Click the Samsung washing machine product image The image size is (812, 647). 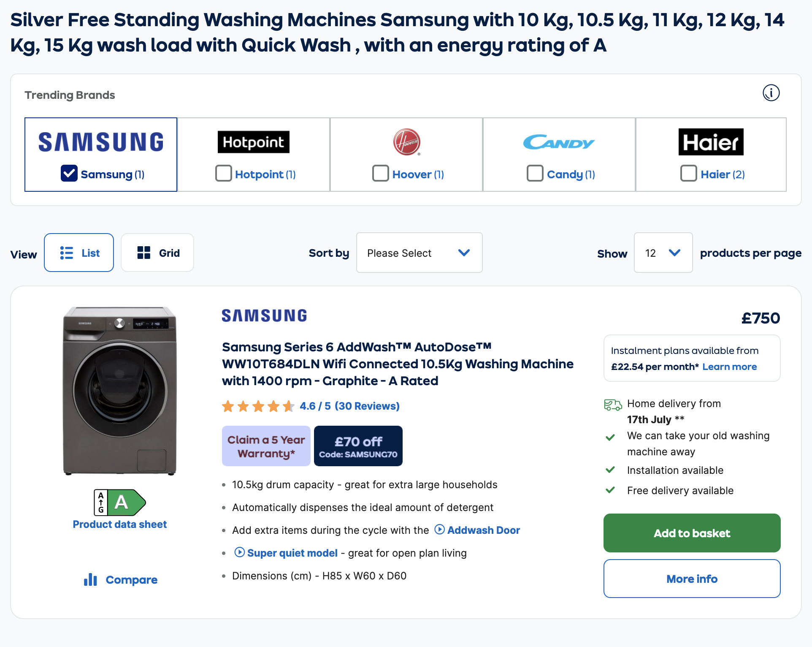tap(120, 391)
